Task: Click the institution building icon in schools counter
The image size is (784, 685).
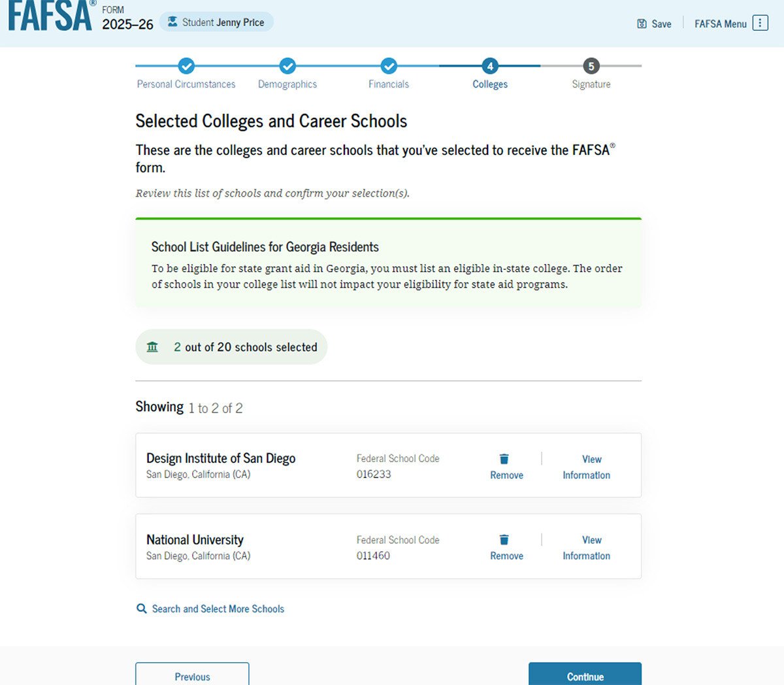Action: [152, 347]
